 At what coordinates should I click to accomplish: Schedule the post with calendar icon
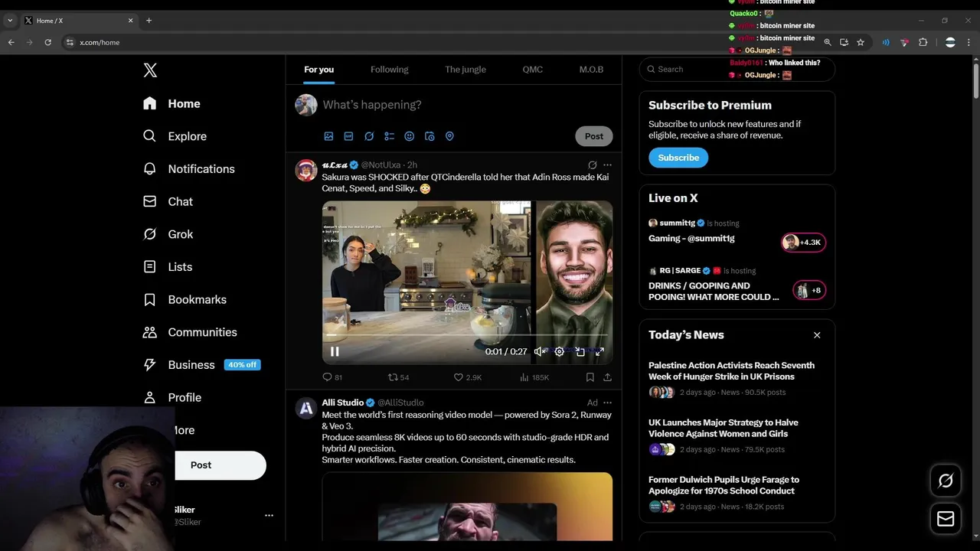click(430, 136)
